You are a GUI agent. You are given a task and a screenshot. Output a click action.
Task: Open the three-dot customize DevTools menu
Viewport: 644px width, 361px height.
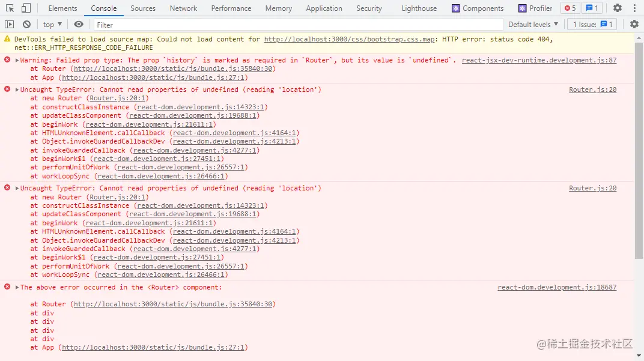pos(634,8)
